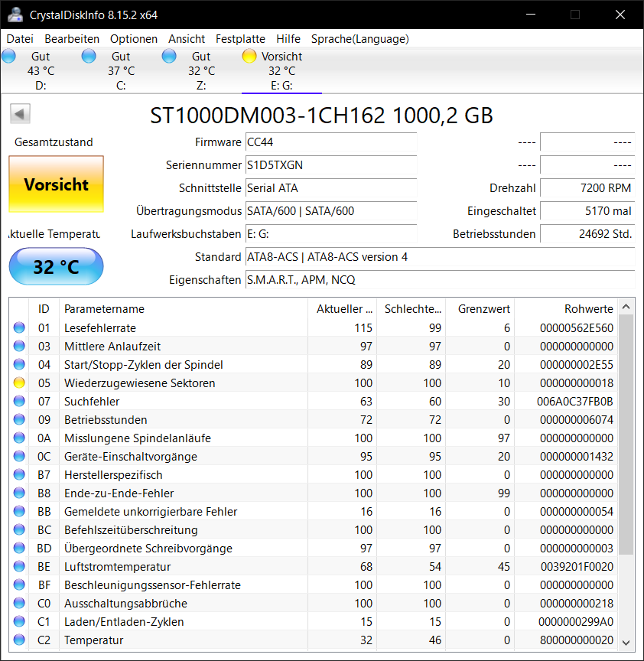Click the Eingeschaltet field 5170 mal

(x=587, y=211)
